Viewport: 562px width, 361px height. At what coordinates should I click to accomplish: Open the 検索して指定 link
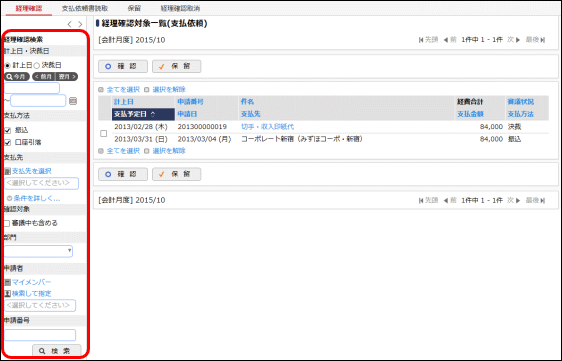pos(32,294)
